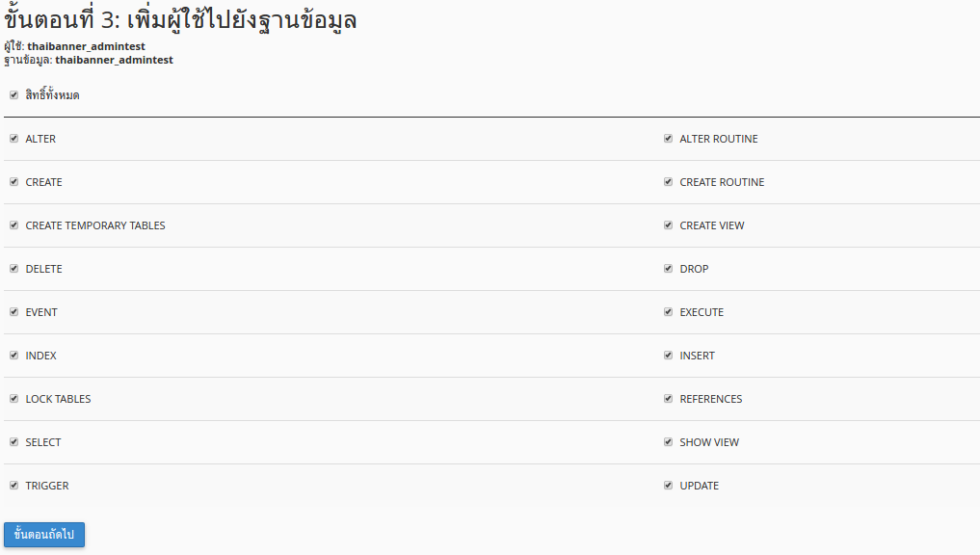Uncheck CREATE TEMPORARY TABLES checkbox
The image size is (980, 555).
(x=13, y=225)
